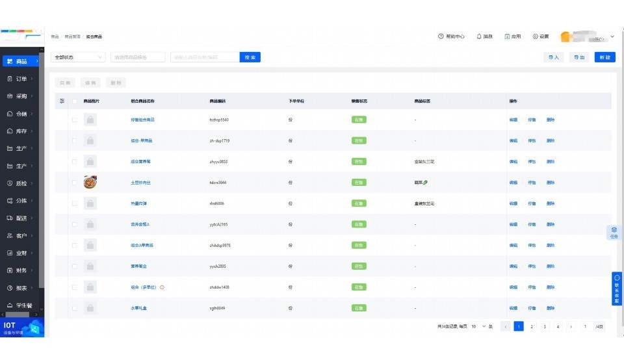Toggle the select-all checkbox in table header
Viewport: 624px width, 364px height.
[75, 101]
